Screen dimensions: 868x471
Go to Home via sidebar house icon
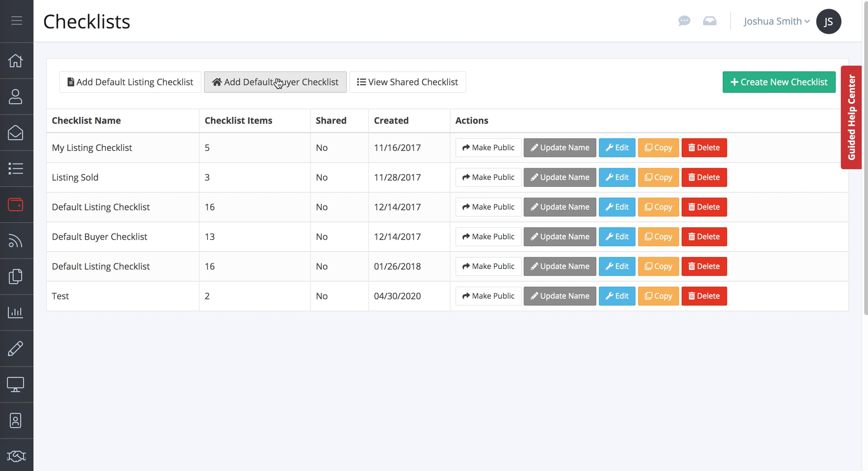pos(16,61)
